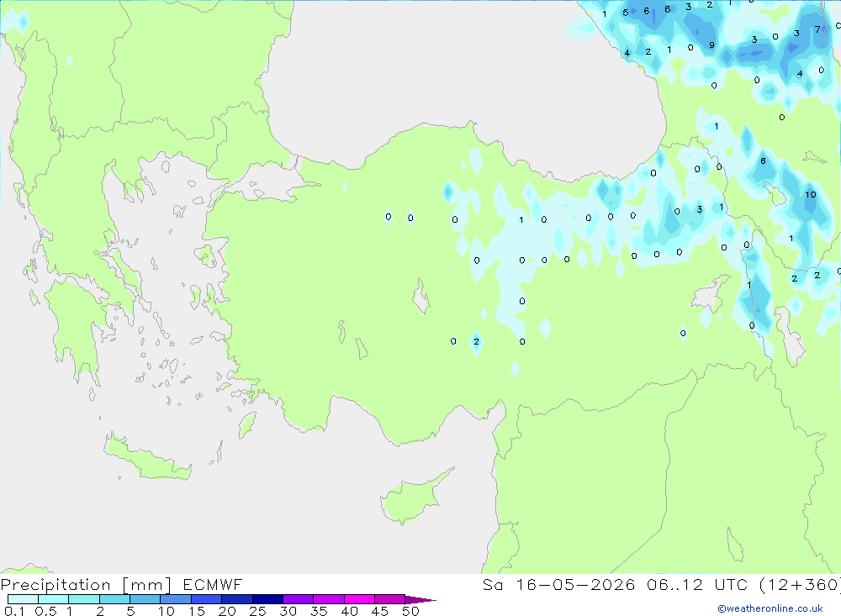This screenshot has height=616, width=841.
Task: Select the legend swatch between 35 and 40
Action: tap(329, 599)
